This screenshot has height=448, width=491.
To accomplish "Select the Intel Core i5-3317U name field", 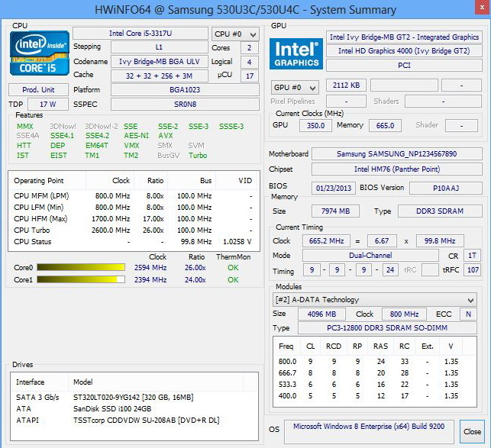I will tap(141, 33).
